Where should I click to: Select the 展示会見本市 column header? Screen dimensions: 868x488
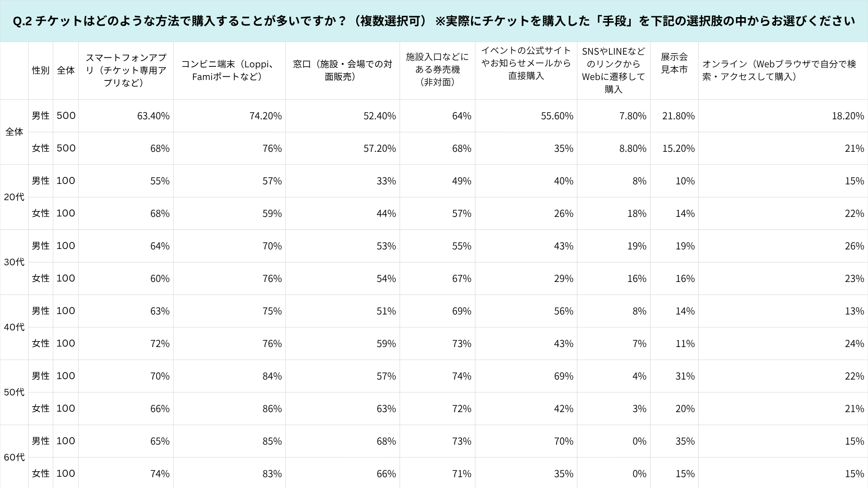(674, 63)
